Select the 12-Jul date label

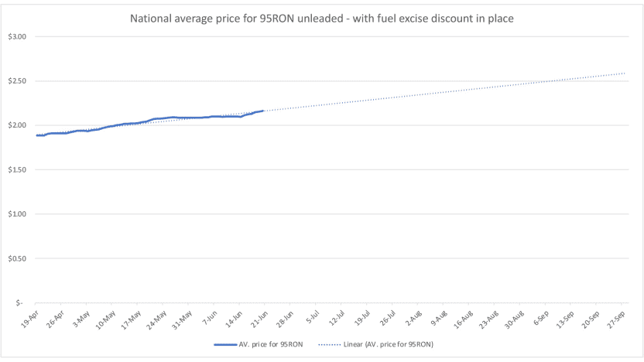pyautogui.click(x=337, y=319)
